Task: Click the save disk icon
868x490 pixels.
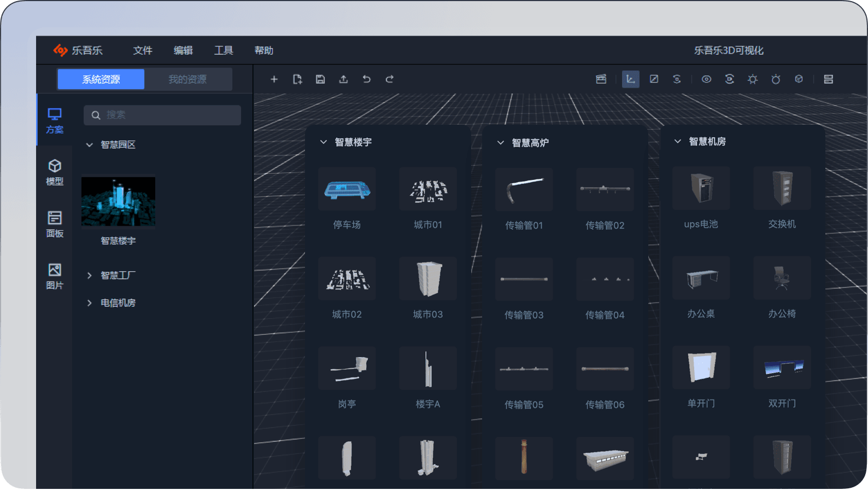Action: tap(320, 79)
